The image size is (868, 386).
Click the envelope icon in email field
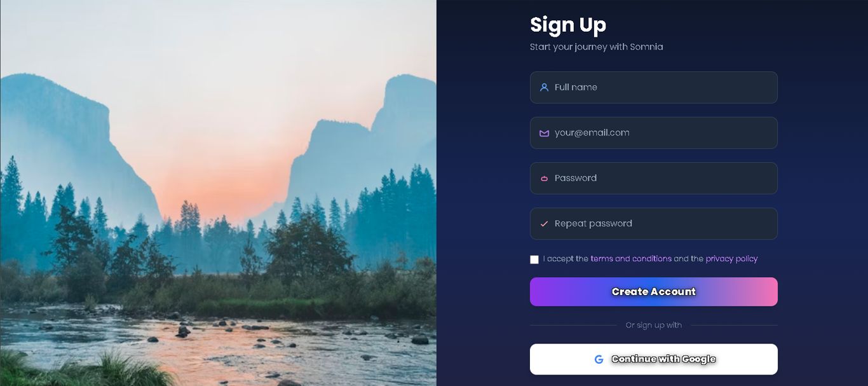tap(544, 133)
